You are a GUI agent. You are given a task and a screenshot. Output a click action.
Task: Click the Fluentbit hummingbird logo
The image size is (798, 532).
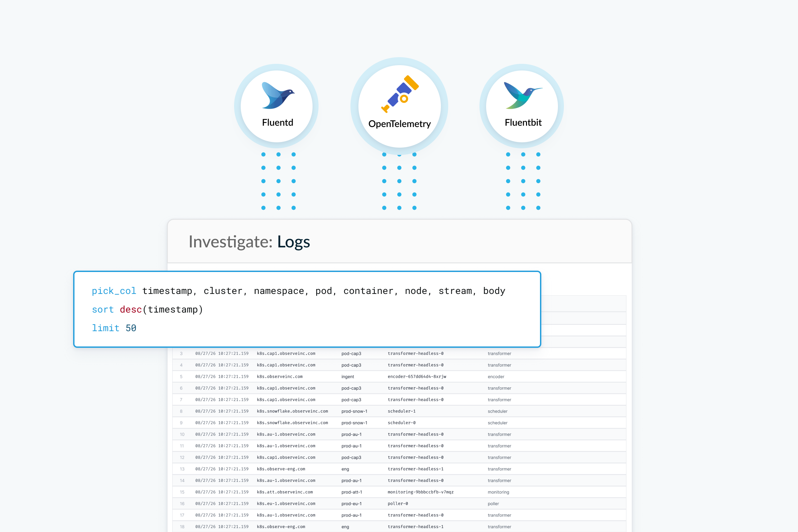click(x=523, y=95)
